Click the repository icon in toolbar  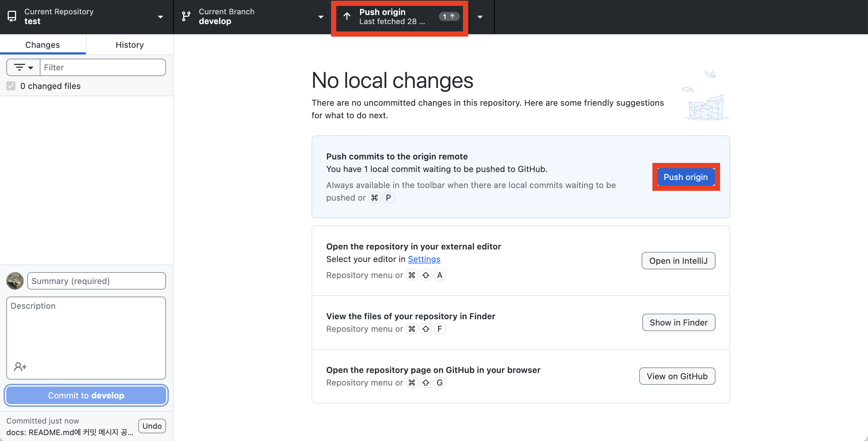[x=12, y=16]
